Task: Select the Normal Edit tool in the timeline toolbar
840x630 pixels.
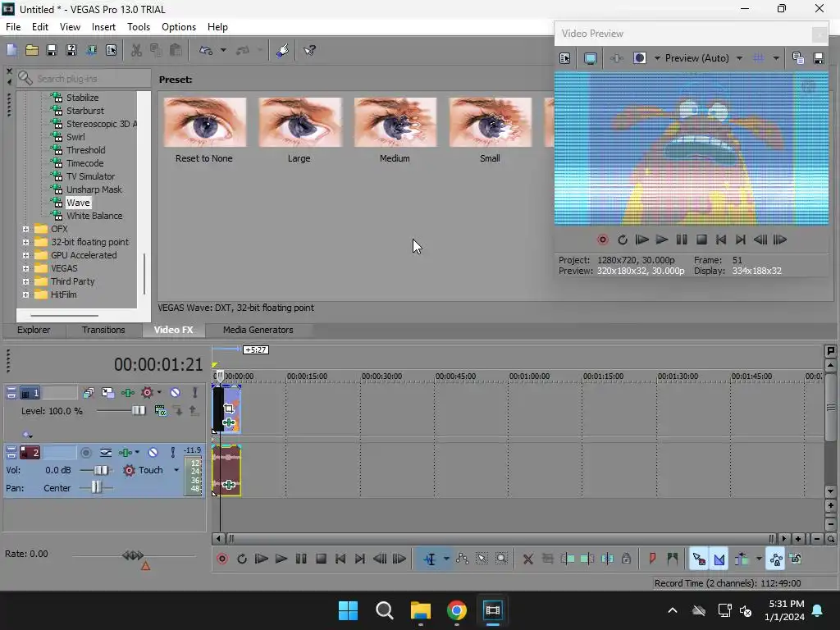Action: pos(430,559)
